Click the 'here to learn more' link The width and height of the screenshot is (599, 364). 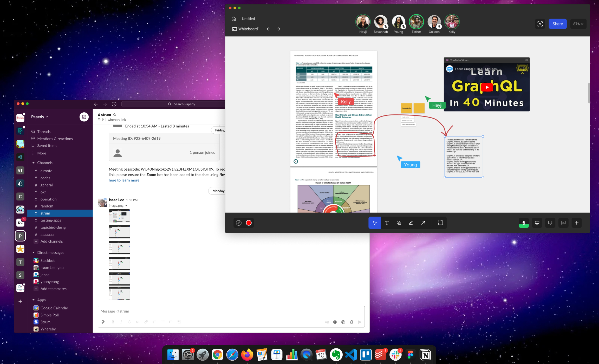click(124, 180)
